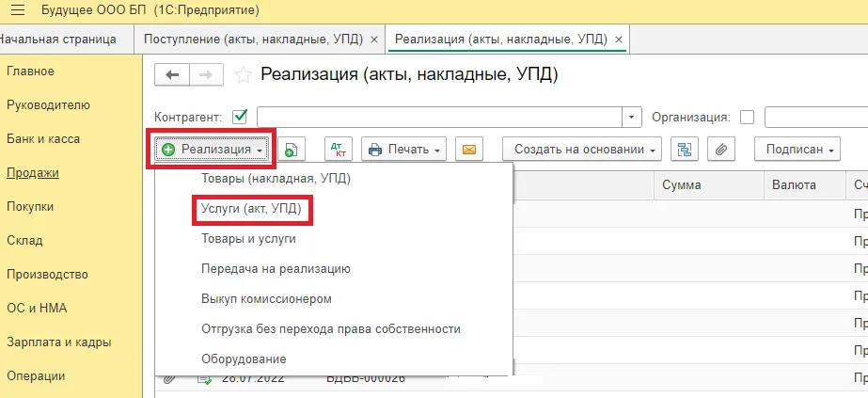Switch to Поступление (акты, накладные, УПД) tab

253,40
